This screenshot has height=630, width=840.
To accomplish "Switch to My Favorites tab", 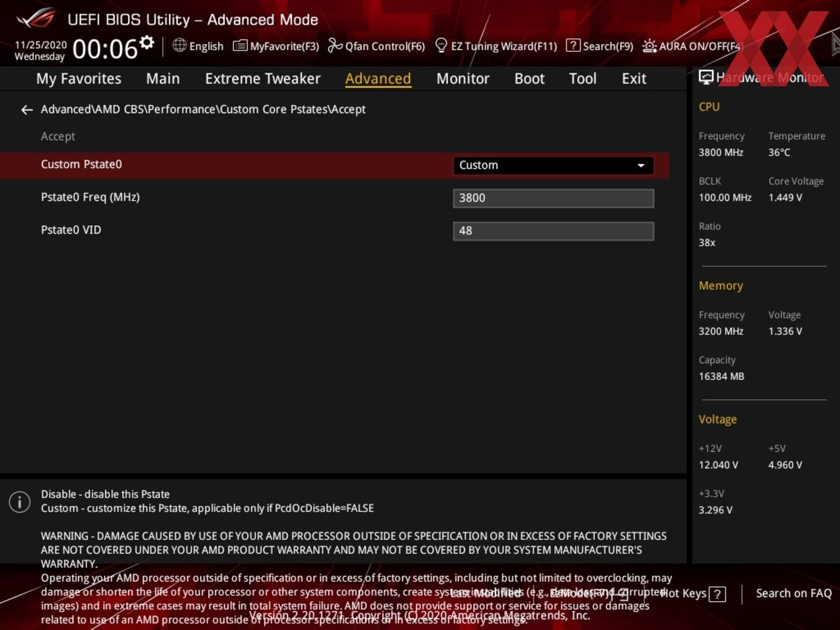I will [78, 78].
